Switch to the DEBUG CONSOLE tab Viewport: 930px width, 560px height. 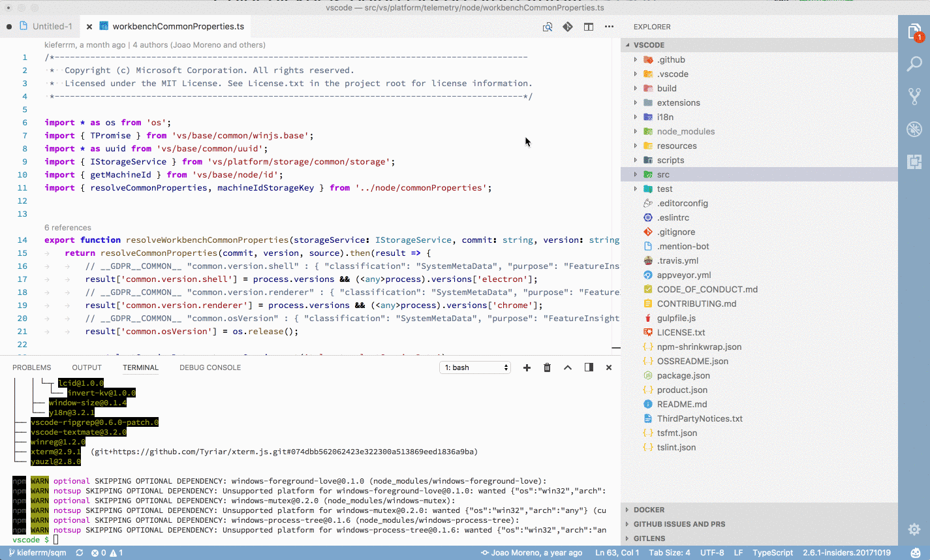209,367
